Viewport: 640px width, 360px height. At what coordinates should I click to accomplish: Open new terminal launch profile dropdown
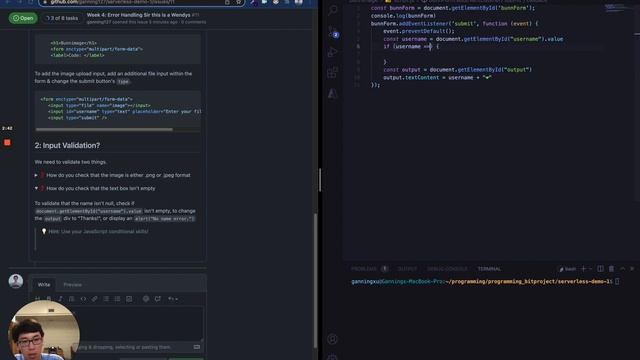pyautogui.click(x=590, y=269)
